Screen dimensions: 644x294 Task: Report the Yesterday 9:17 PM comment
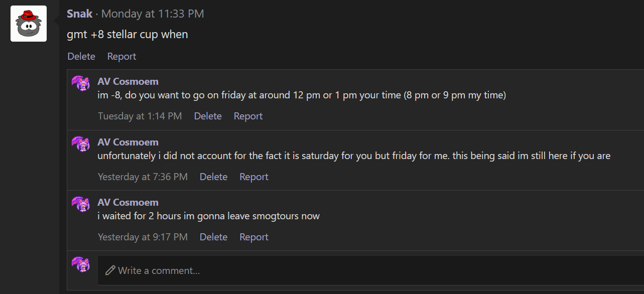click(253, 237)
